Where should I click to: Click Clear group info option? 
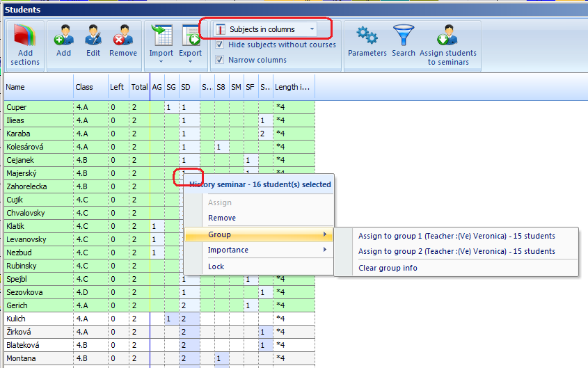[x=388, y=268]
